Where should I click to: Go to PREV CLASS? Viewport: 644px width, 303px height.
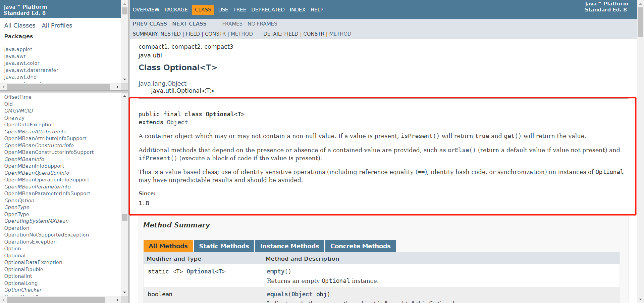tap(150, 24)
